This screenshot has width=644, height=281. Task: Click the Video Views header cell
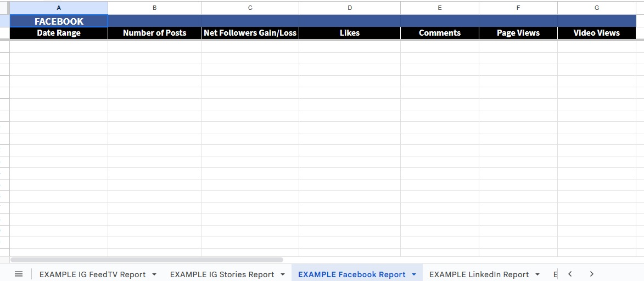tap(596, 33)
